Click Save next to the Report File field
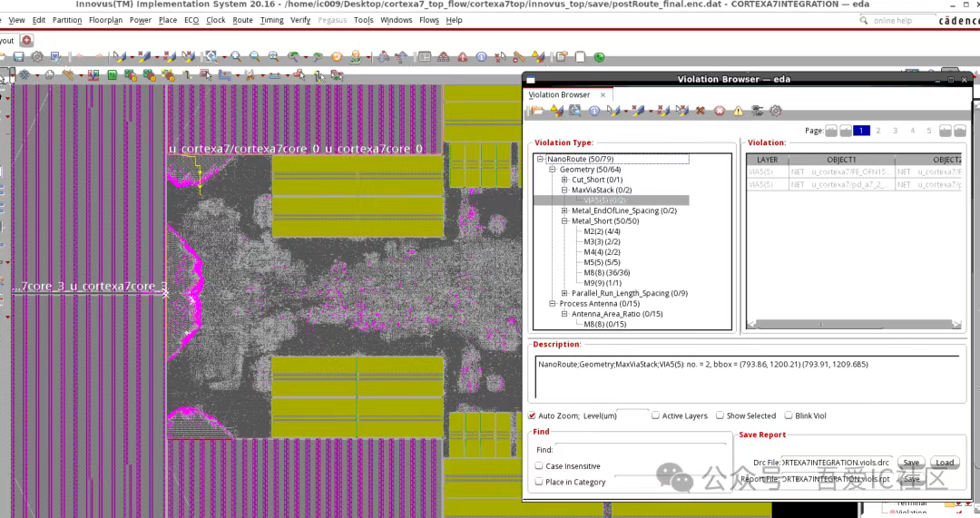This screenshot has width=980, height=518. point(911,479)
